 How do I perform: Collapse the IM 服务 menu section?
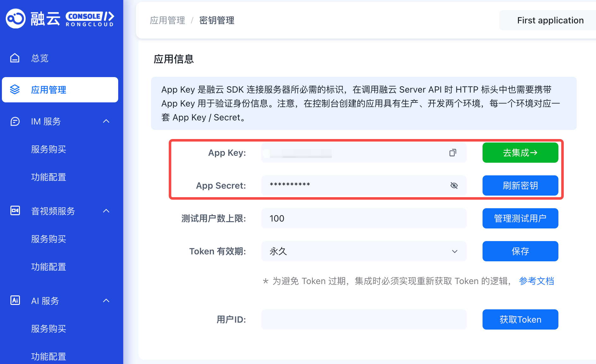(x=106, y=121)
